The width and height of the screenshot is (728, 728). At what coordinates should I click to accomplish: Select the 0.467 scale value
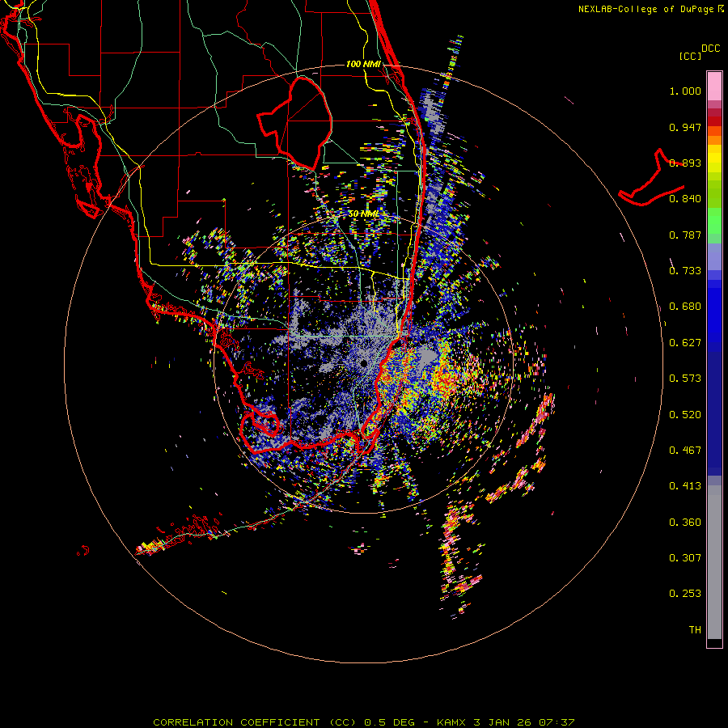685,451
